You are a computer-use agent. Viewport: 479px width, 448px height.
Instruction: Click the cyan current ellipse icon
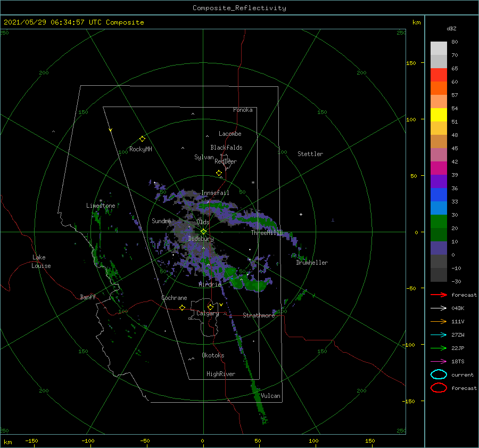click(x=439, y=374)
